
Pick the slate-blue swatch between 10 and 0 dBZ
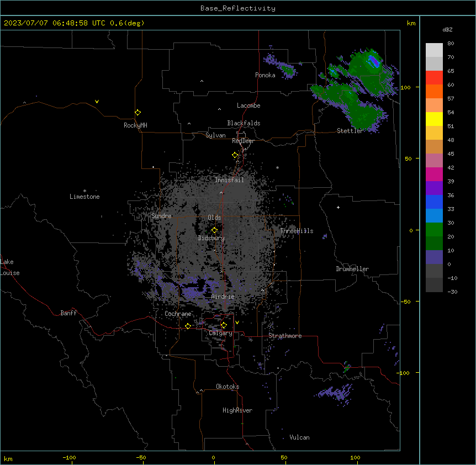434,257
